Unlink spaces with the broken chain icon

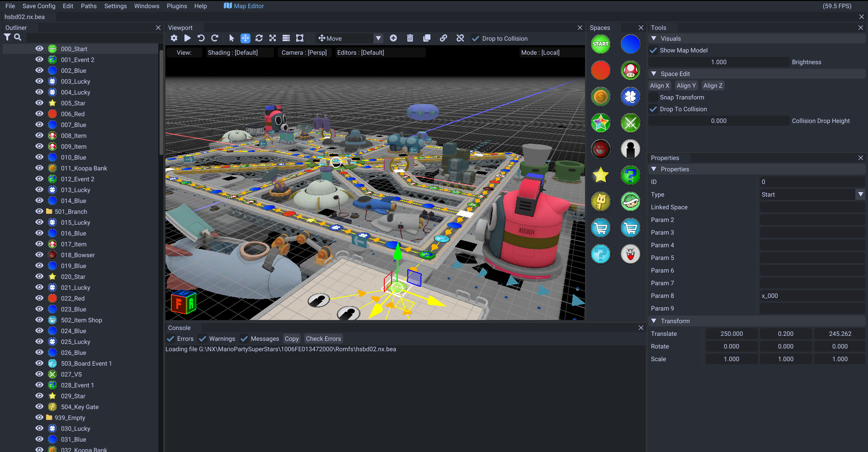460,38
